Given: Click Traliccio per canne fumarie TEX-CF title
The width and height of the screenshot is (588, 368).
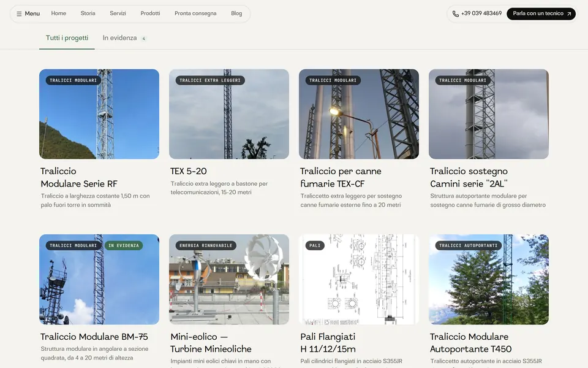Looking at the screenshot, I should point(341,177).
